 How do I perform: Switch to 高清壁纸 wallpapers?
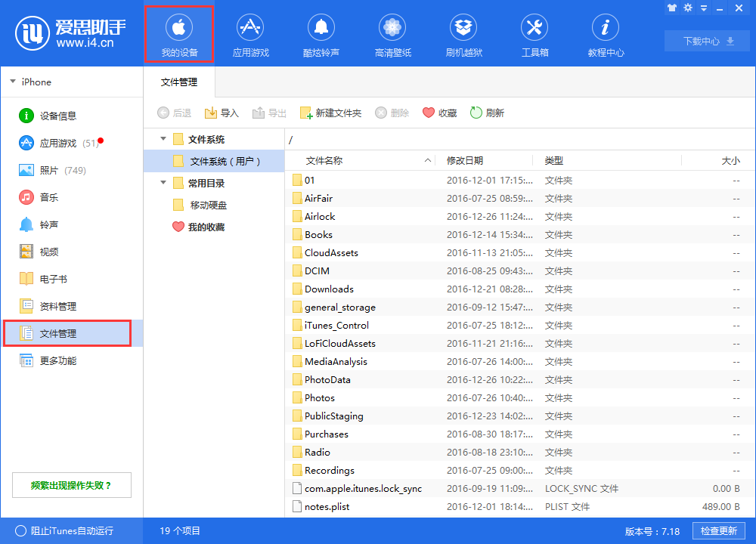(x=392, y=34)
